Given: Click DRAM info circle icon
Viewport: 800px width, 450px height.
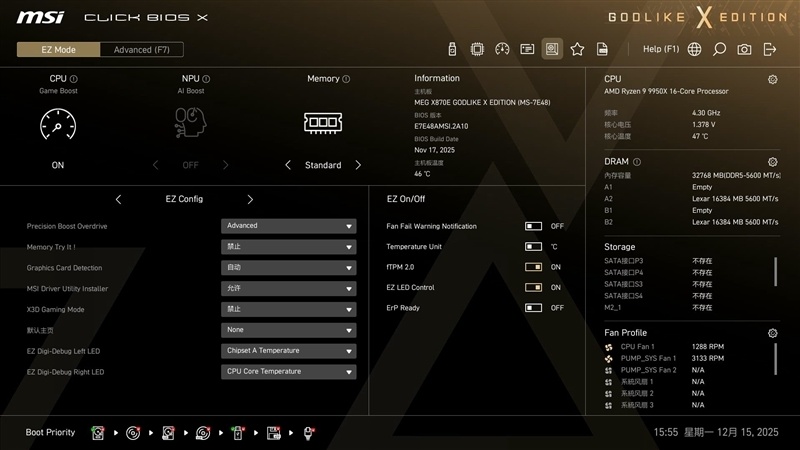Looking at the screenshot, I should (x=637, y=162).
